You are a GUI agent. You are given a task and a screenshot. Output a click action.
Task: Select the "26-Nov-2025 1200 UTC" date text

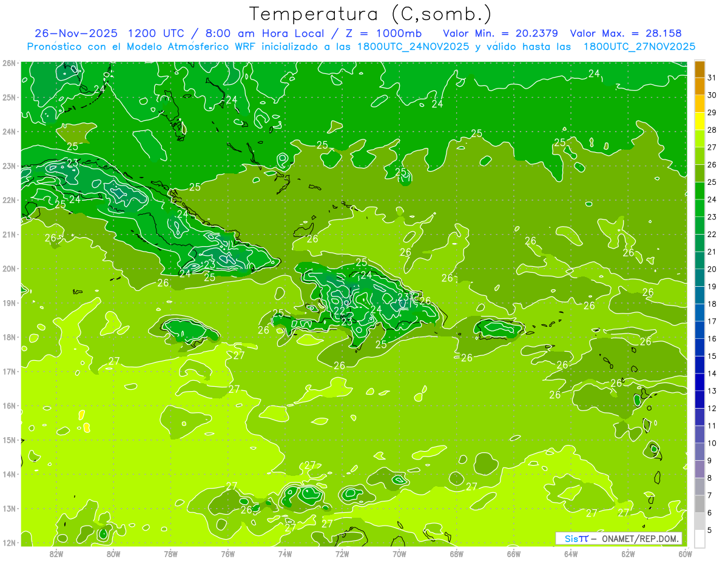(x=109, y=33)
